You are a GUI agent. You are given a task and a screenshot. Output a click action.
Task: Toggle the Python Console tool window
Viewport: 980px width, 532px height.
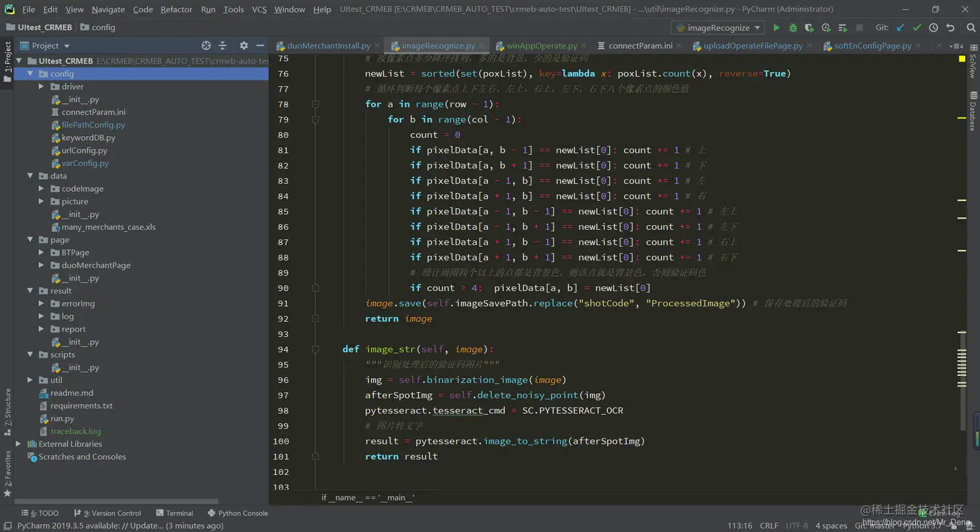(237, 513)
